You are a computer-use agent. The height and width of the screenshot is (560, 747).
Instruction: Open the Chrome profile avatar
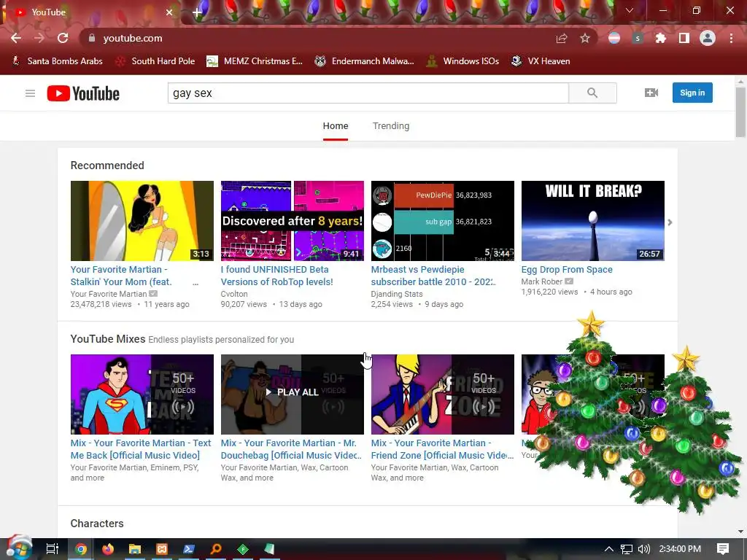point(708,38)
